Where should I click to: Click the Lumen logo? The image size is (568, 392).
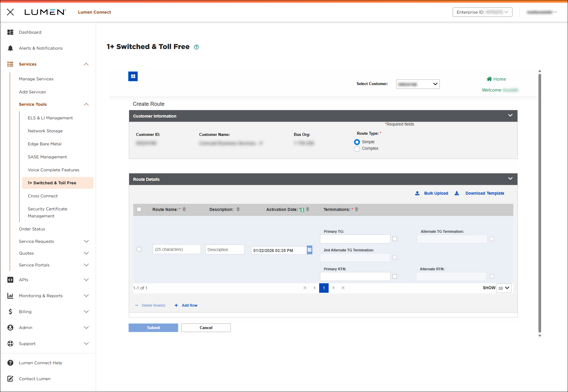[x=45, y=12]
